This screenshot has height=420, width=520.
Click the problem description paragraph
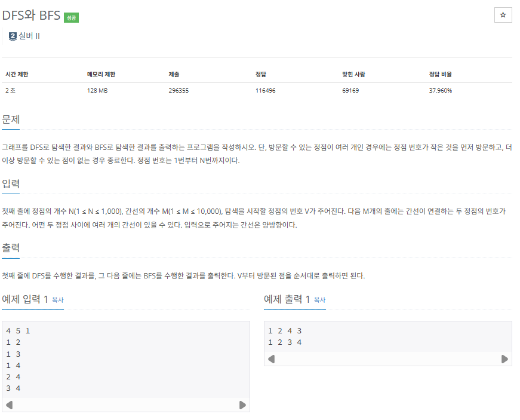tap(257, 154)
